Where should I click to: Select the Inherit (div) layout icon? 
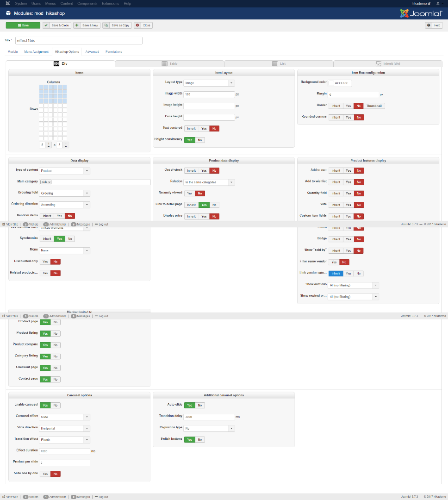[378, 63]
